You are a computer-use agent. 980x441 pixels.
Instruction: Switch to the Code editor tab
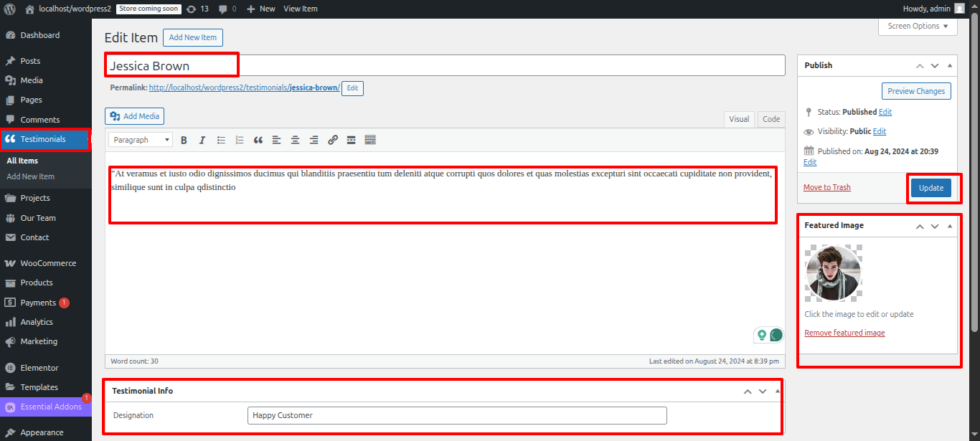(x=771, y=120)
